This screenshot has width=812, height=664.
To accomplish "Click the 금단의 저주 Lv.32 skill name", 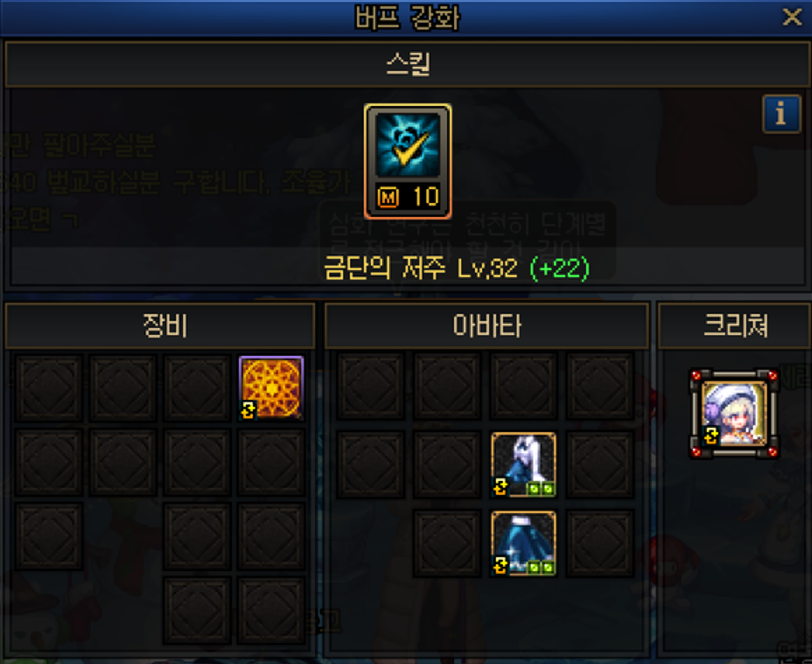I will [x=420, y=268].
